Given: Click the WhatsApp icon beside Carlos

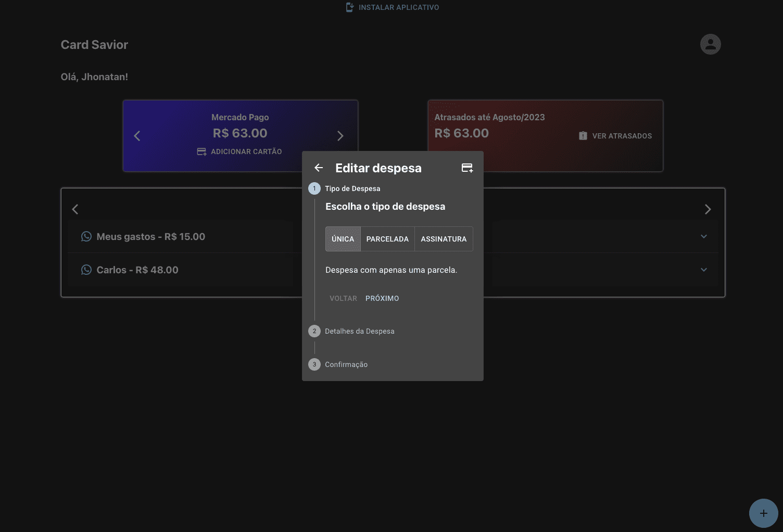Looking at the screenshot, I should [x=86, y=270].
